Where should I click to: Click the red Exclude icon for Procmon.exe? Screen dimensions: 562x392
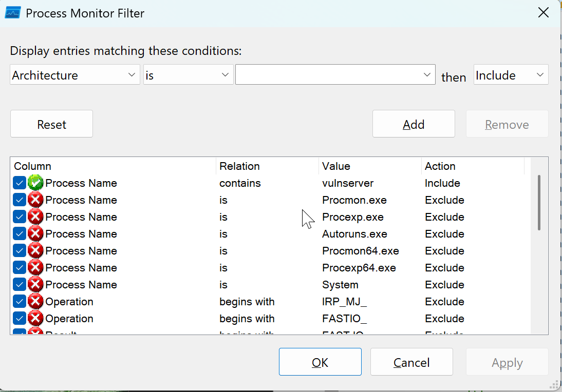point(35,200)
